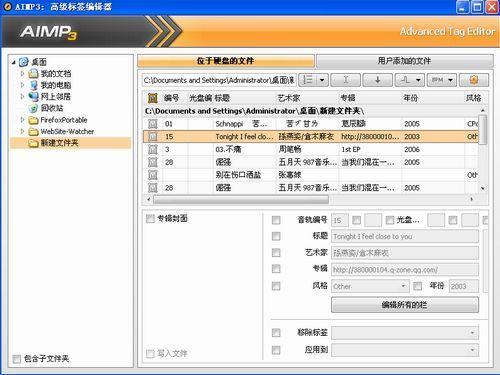The image size is (500, 375).
Task: Toggle the 写入文件 write to file checkbox
Action: tap(150, 353)
